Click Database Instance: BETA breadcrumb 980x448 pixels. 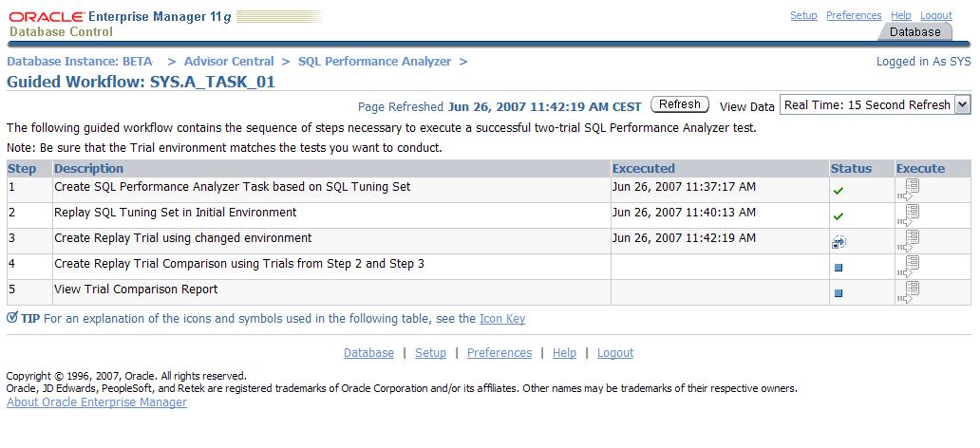(80, 61)
